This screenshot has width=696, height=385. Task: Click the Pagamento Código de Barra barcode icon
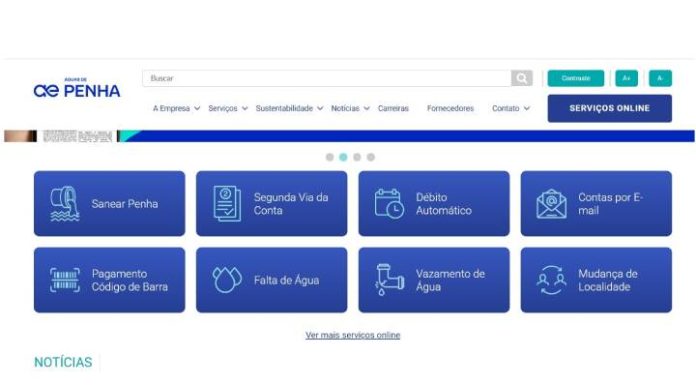click(x=65, y=280)
